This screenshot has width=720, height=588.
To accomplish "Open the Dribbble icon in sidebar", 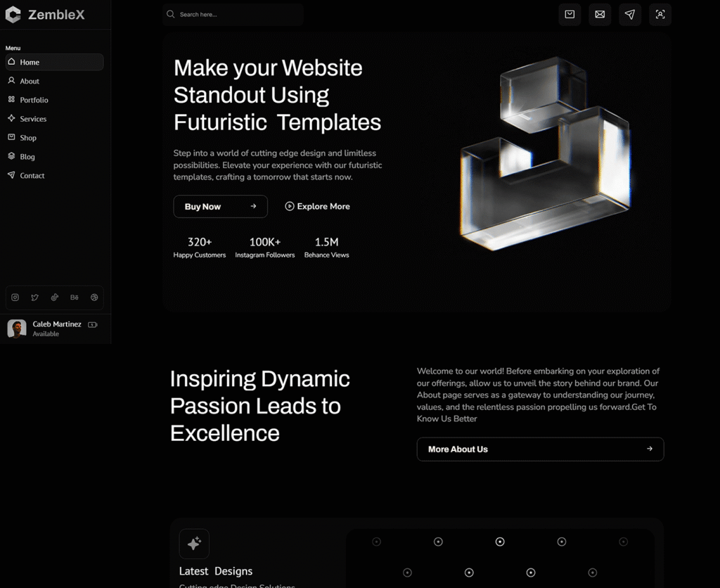I will 94,298.
